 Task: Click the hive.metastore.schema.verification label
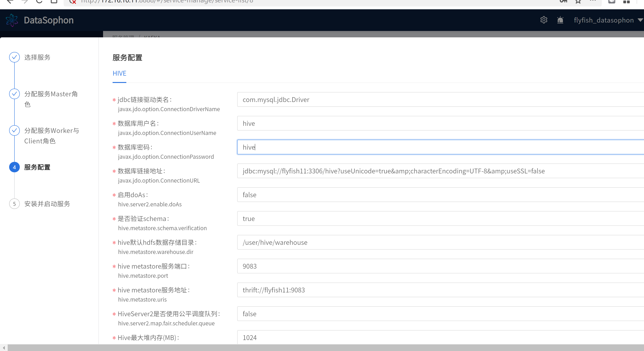pos(163,228)
